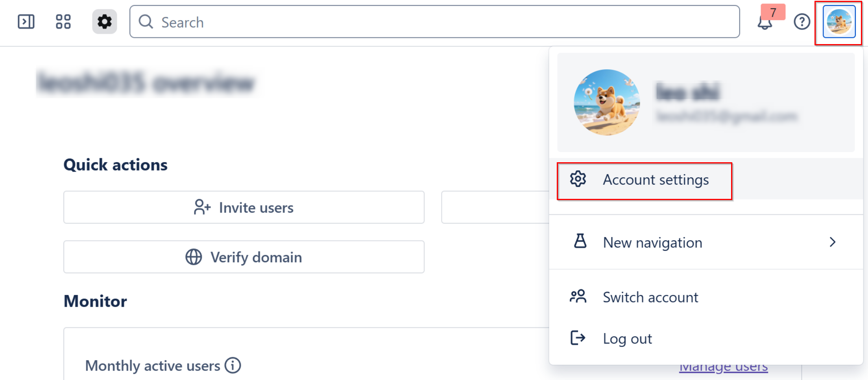Image resolution: width=868 pixels, height=380 pixels.
Task: Click the globe icon on Verify domain
Action: [193, 257]
